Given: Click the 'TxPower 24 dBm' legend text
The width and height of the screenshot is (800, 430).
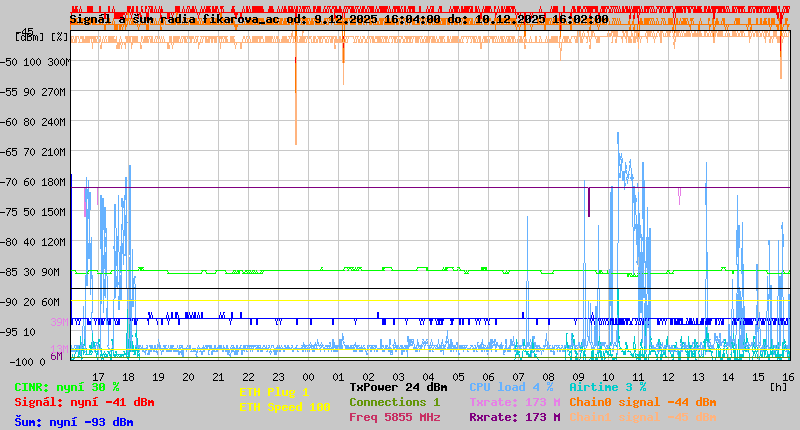Looking at the screenshot, I should pyautogui.click(x=398, y=387).
